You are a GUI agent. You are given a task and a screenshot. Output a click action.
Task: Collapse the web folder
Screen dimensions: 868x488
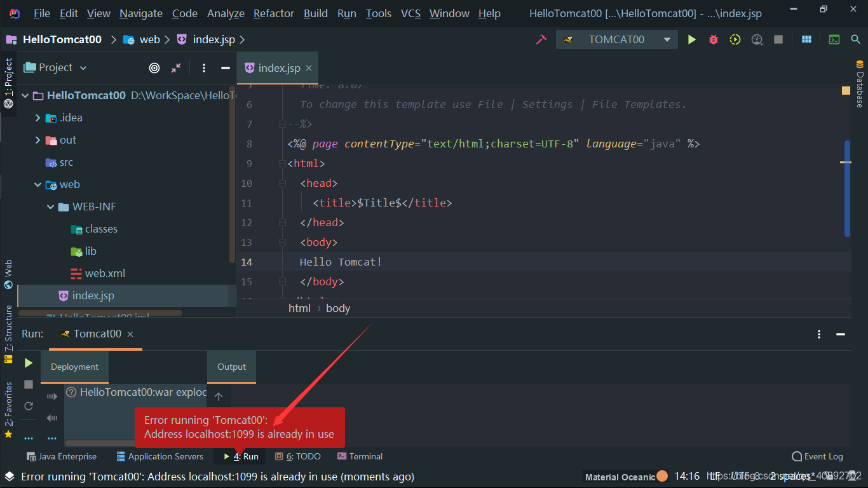pyautogui.click(x=38, y=185)
